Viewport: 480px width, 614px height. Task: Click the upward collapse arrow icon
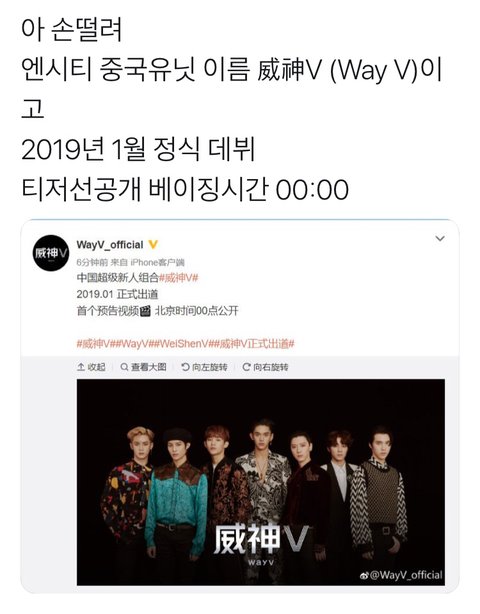coord(81,367)
